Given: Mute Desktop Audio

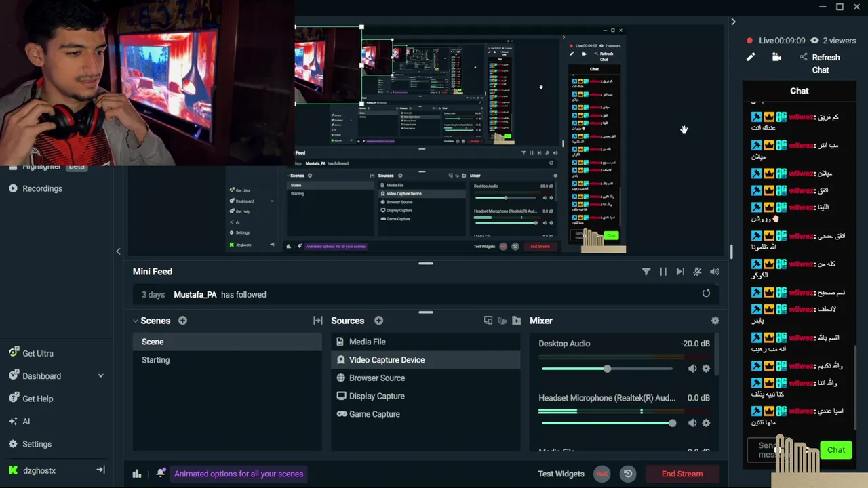Looking at the screenshot, I should point(692,369).
